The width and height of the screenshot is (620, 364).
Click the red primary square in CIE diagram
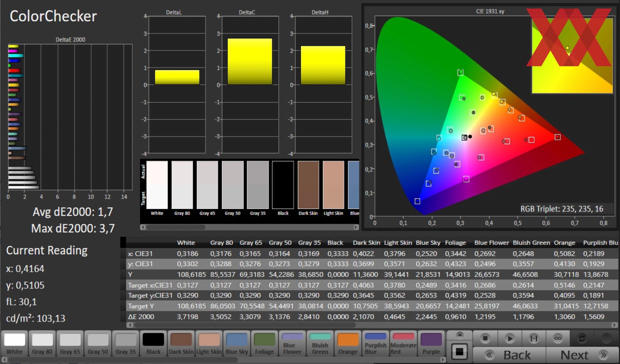pyautogui.click(x=558, y=137)
